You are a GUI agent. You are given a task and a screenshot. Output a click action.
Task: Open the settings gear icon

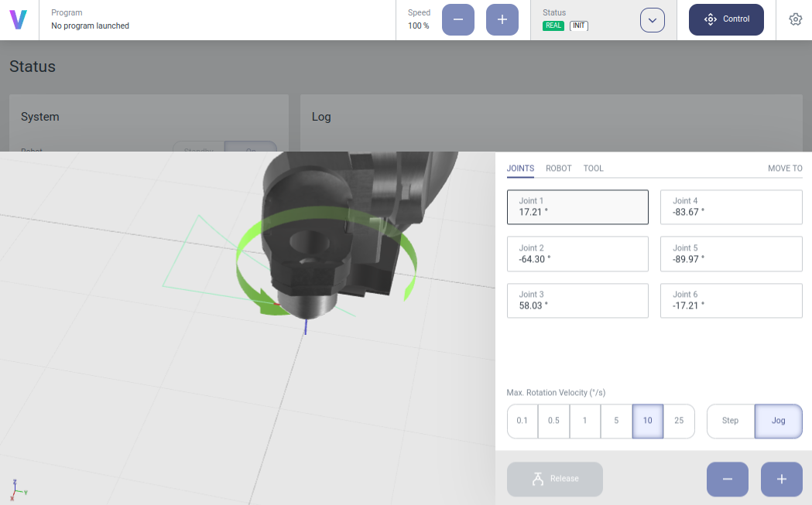pyautogui.click(x=795, y=19)
